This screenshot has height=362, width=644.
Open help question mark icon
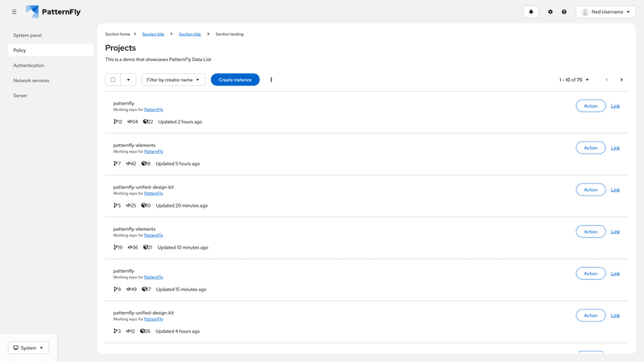coord(564,12)
